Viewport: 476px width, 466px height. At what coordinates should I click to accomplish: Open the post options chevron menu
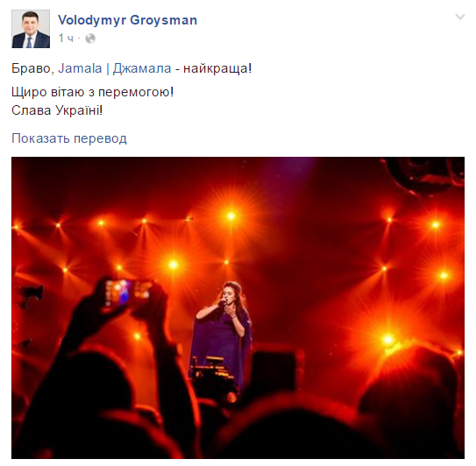click(460, 17)
